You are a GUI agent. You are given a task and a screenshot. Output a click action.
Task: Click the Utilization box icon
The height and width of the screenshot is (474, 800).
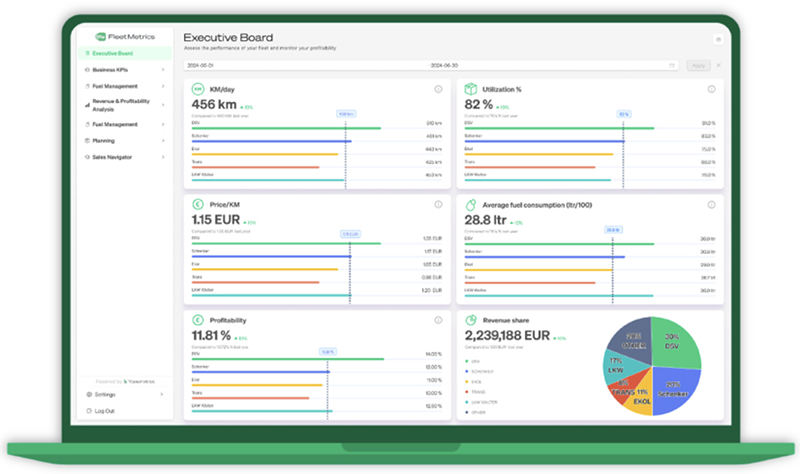(x=470, y=90)
